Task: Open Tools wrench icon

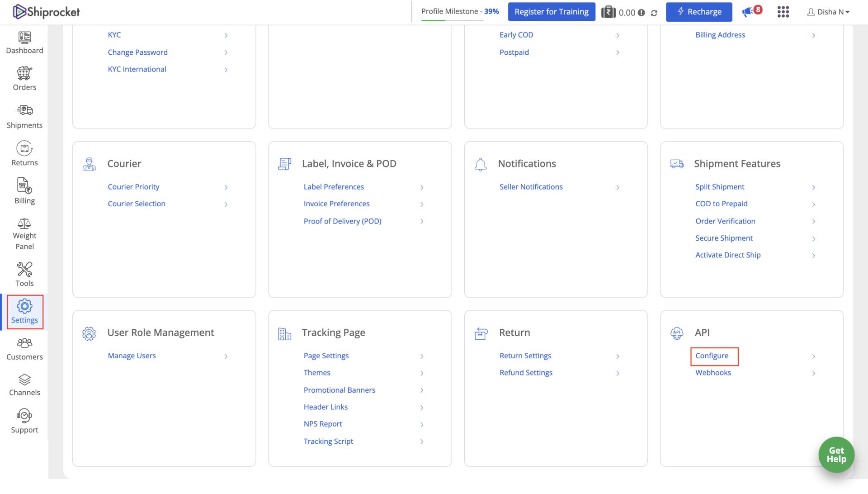Action: click(x=24, y=269)
